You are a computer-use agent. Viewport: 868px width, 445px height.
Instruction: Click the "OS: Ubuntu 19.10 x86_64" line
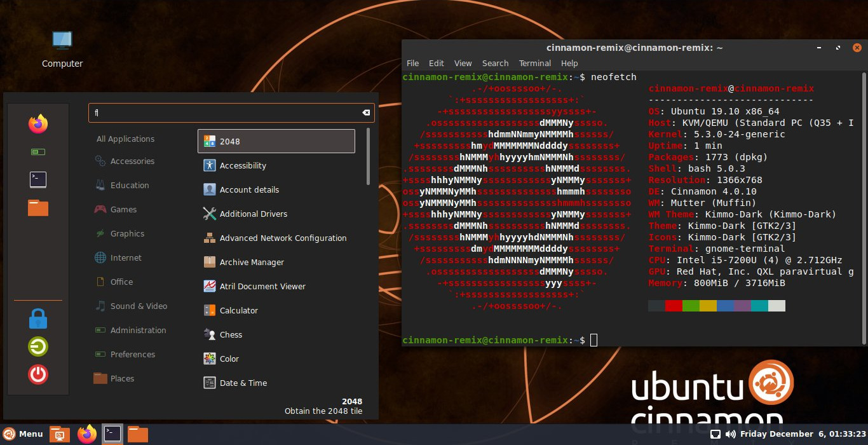[x=714, y=112]
